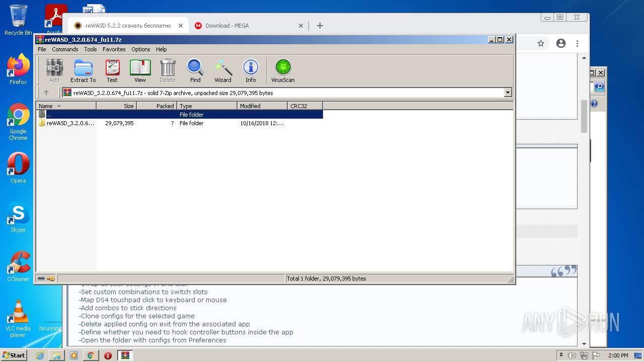Click the WinRAR taskbar button
This screenshot has width=644, height=362.
click(125, 355)
